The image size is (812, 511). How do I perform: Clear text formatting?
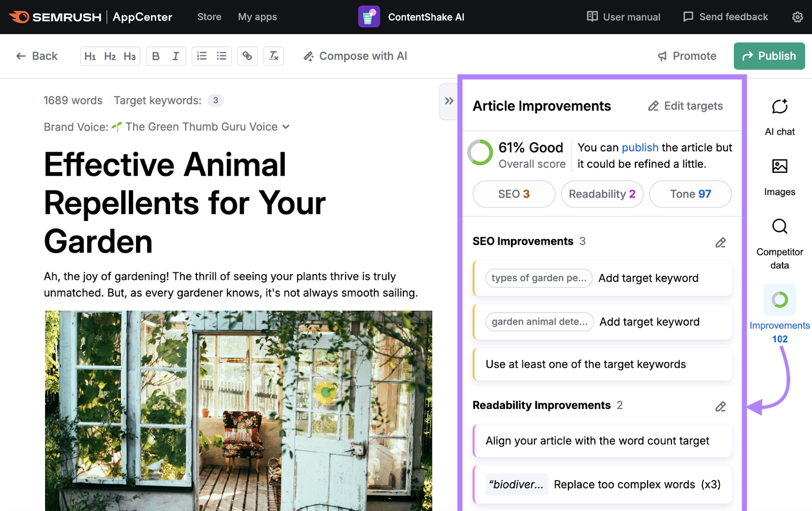click(274, 56)
